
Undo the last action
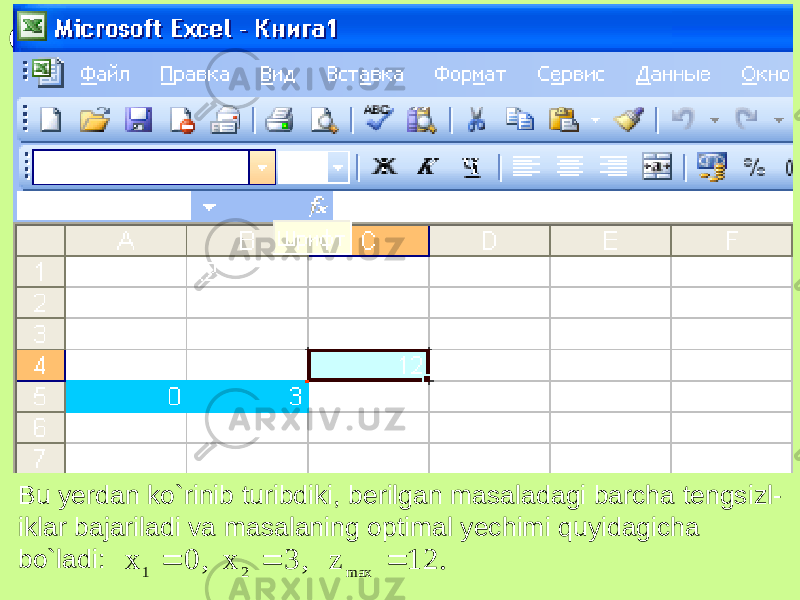click(x=683, y=120)
